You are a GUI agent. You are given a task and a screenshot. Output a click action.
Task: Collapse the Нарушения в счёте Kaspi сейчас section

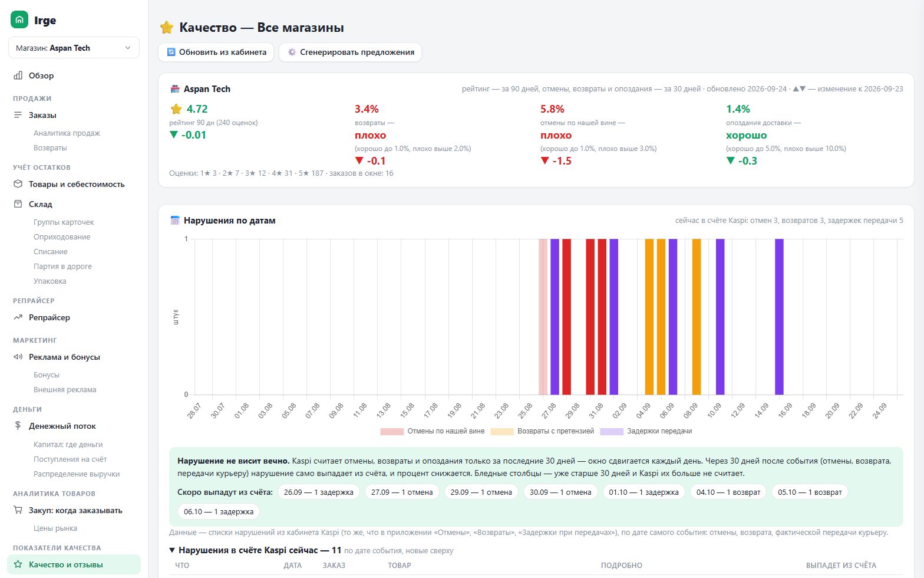[255, 550]
